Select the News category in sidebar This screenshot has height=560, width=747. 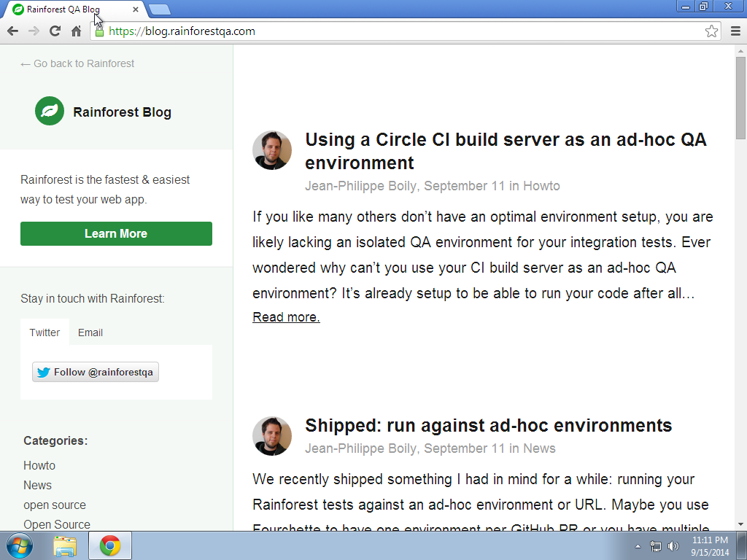pos(38,485)
